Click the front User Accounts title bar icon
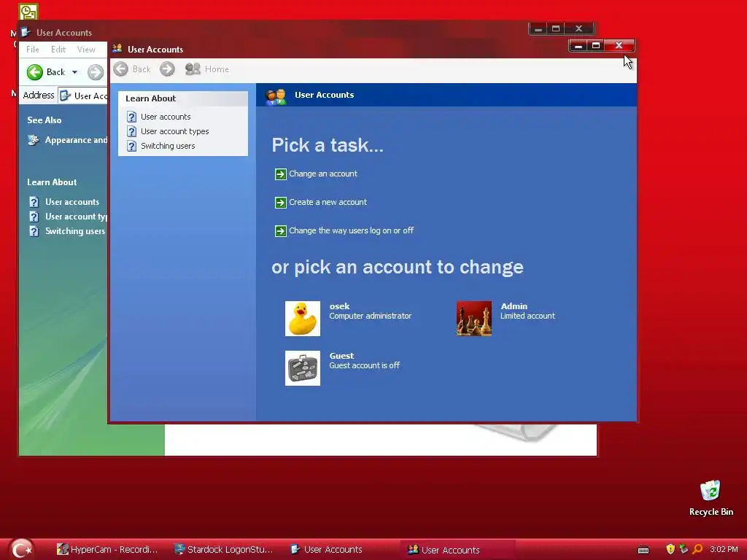The image size is (747, 560). click(x=117, y=49)
